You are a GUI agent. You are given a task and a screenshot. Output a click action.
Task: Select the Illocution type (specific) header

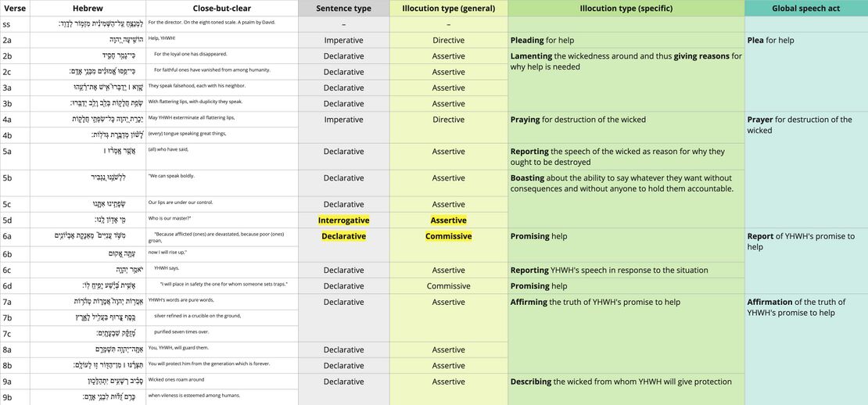coord(626,8)
